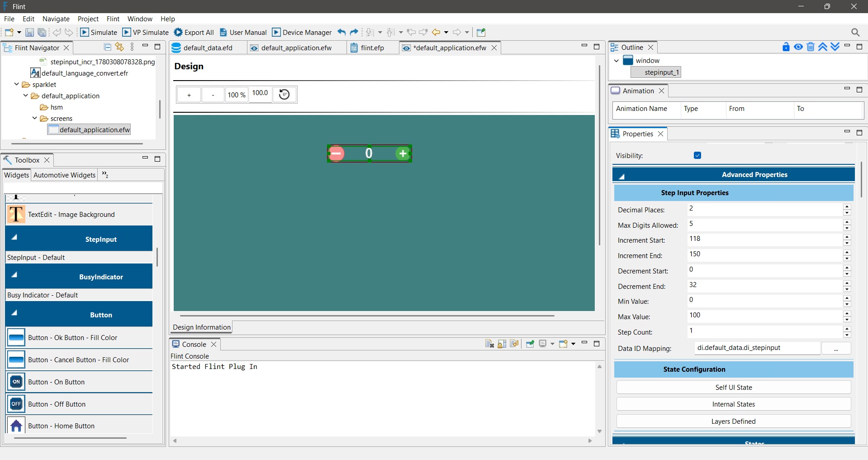Toggle Scroll Lock in the Console
Image resolution: width=868 pixels, height=460 pixels.
click(502, 344)
